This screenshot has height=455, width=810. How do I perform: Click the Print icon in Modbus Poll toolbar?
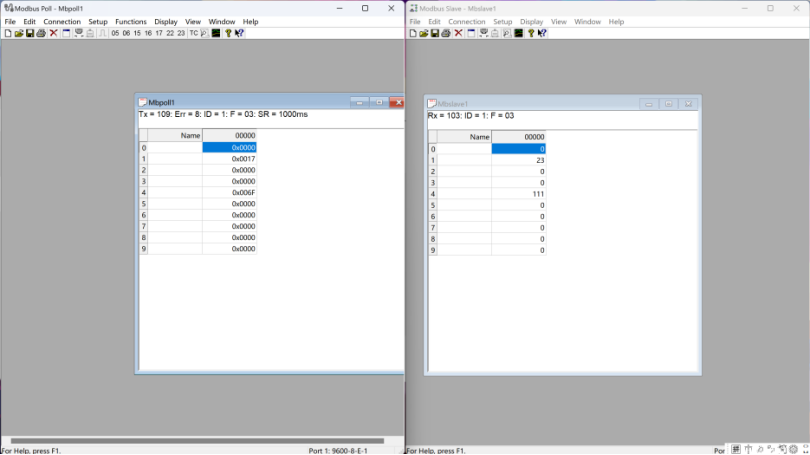tap(41, 33)
